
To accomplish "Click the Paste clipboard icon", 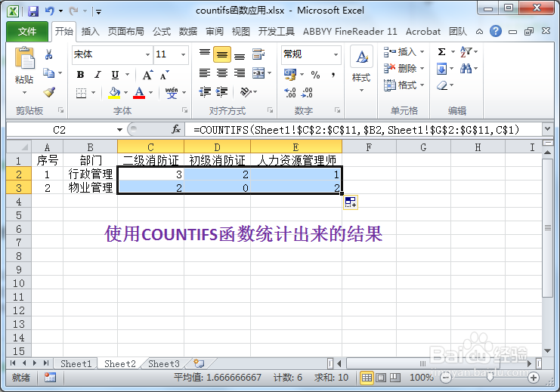I will tap(24, 58).
